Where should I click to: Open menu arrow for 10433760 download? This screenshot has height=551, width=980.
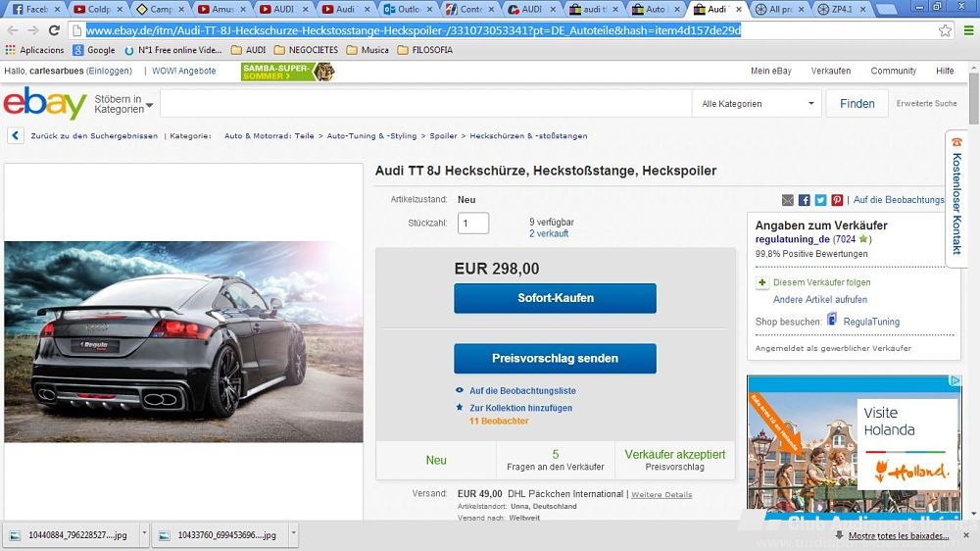293,534
